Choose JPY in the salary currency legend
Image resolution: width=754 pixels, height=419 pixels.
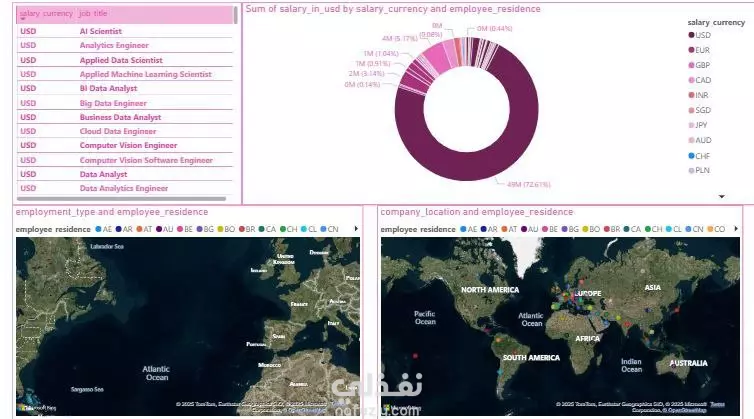pyautogui.click(x=698, y=125)
